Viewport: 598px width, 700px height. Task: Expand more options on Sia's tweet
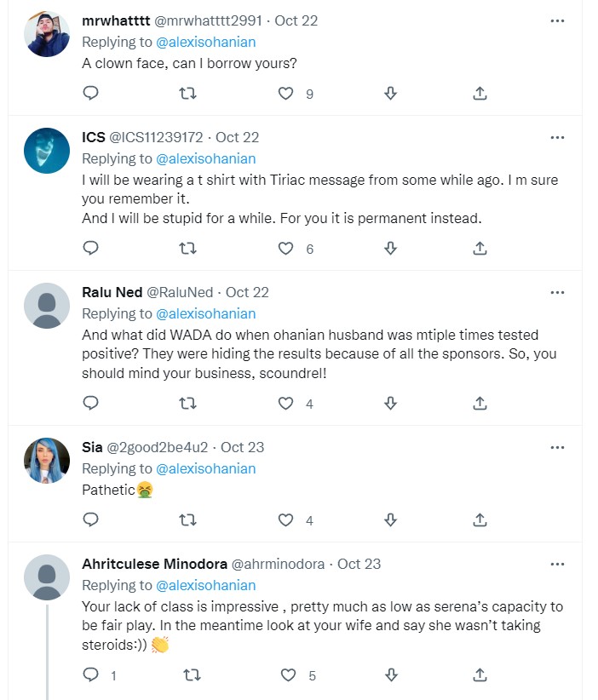click(557, 447)
